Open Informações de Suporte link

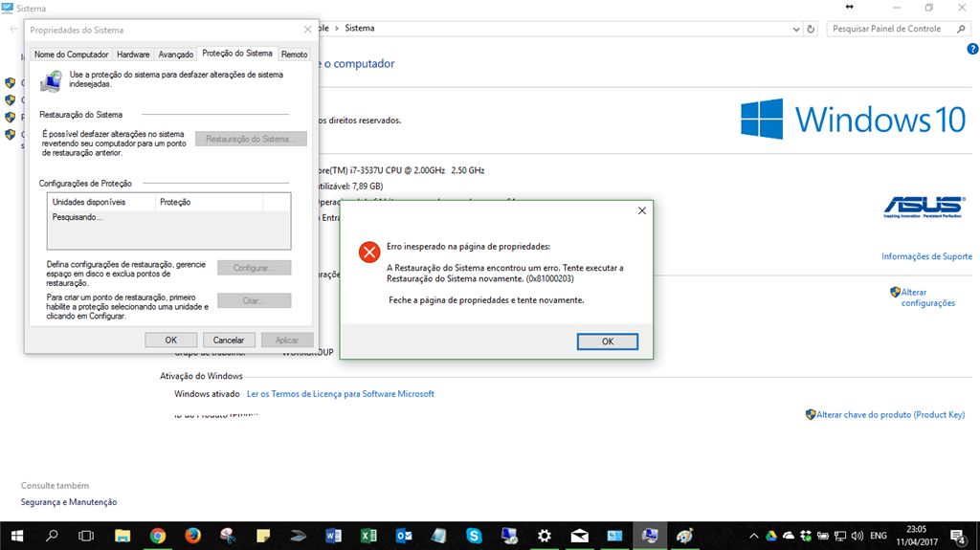pos(926,256)
